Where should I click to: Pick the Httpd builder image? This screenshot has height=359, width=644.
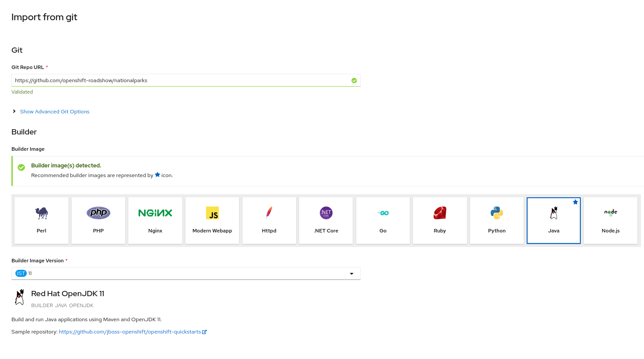coord(269,220)
